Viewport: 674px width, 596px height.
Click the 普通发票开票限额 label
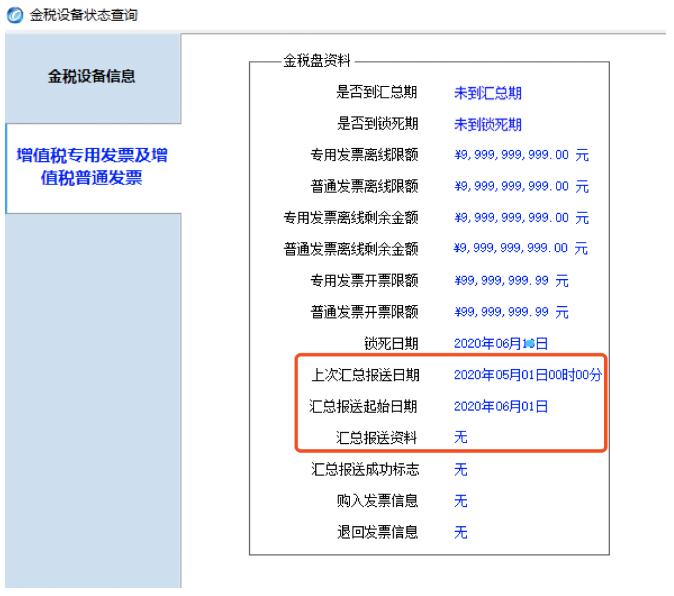click(364, 311)
